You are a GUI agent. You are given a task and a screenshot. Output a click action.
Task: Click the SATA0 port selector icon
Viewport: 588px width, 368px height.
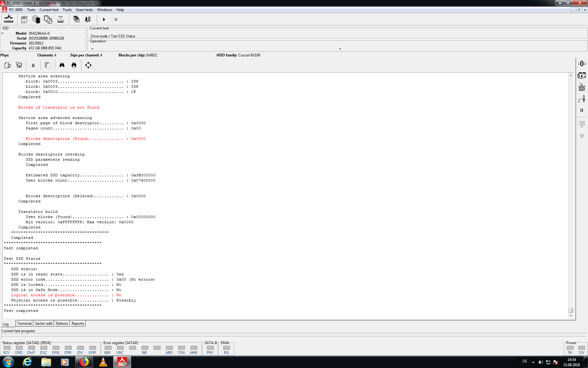pyautogui.click(x=9, y=19)
